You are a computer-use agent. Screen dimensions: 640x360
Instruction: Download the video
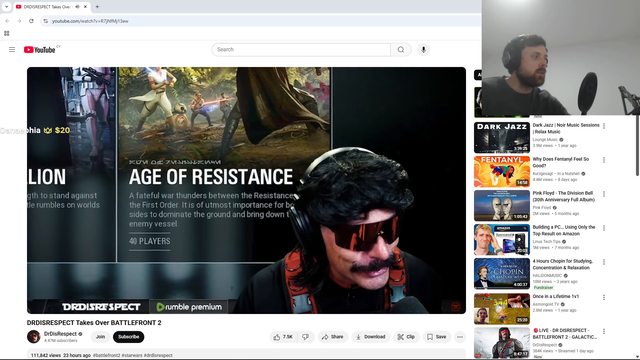tap(371, 337)
